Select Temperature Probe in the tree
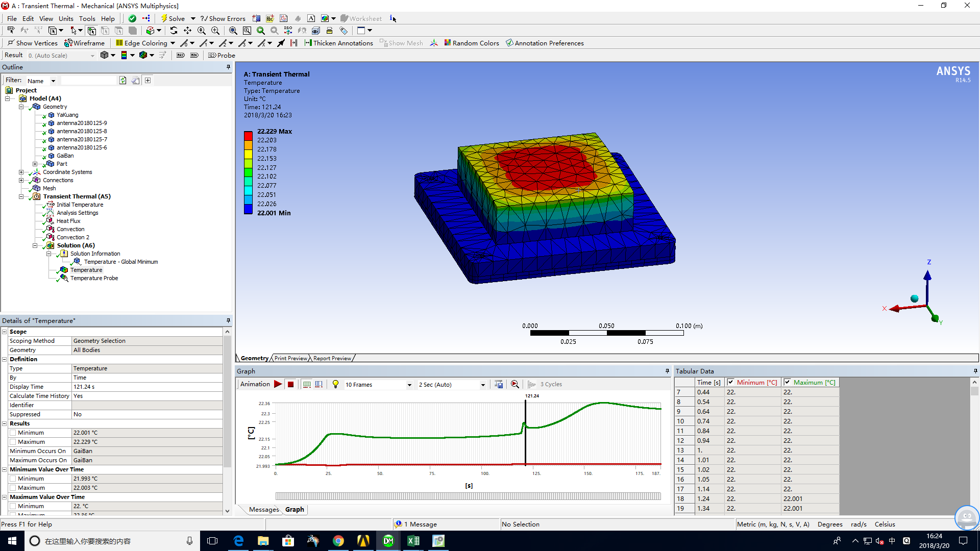 tap(94, 278)
